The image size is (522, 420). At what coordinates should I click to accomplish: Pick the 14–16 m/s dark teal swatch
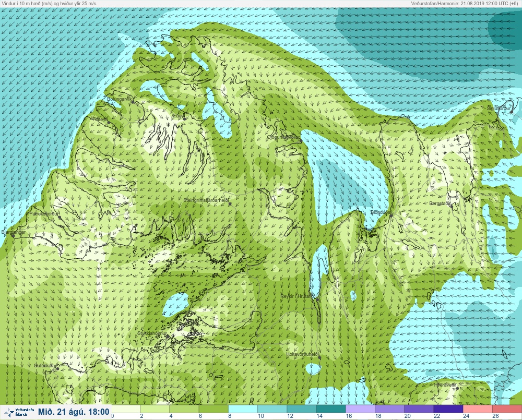click(x=331, y=409)
